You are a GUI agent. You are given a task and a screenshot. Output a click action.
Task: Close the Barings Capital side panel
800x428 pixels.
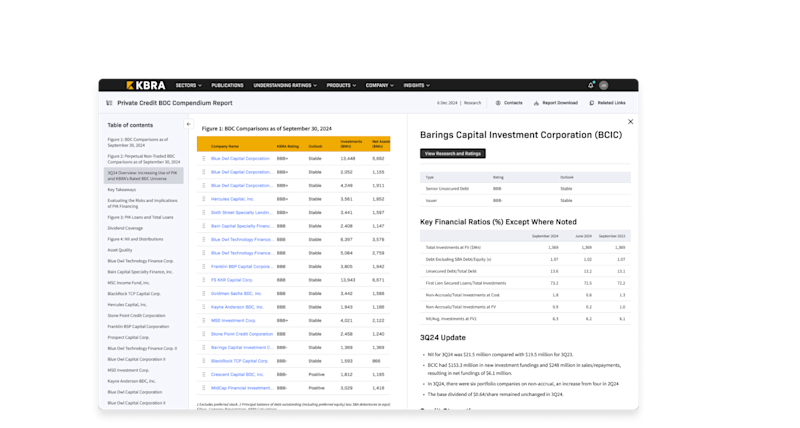coord(631,122)
